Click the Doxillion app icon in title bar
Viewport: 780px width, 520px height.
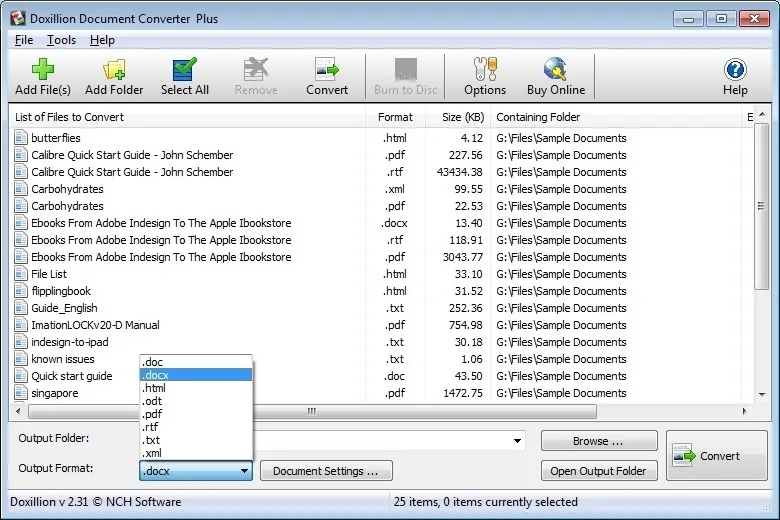click(18, 18)
